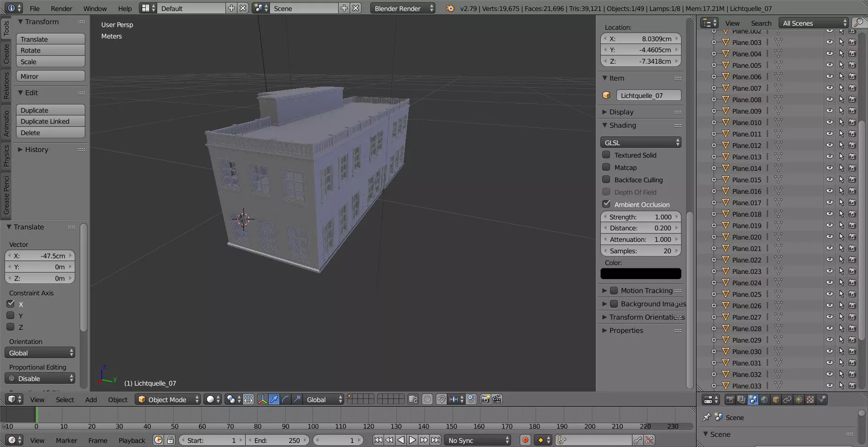The image size is (868, 447).
Task: Disable the Ambient Occlusion checkbox
Action: click(606, 204)
